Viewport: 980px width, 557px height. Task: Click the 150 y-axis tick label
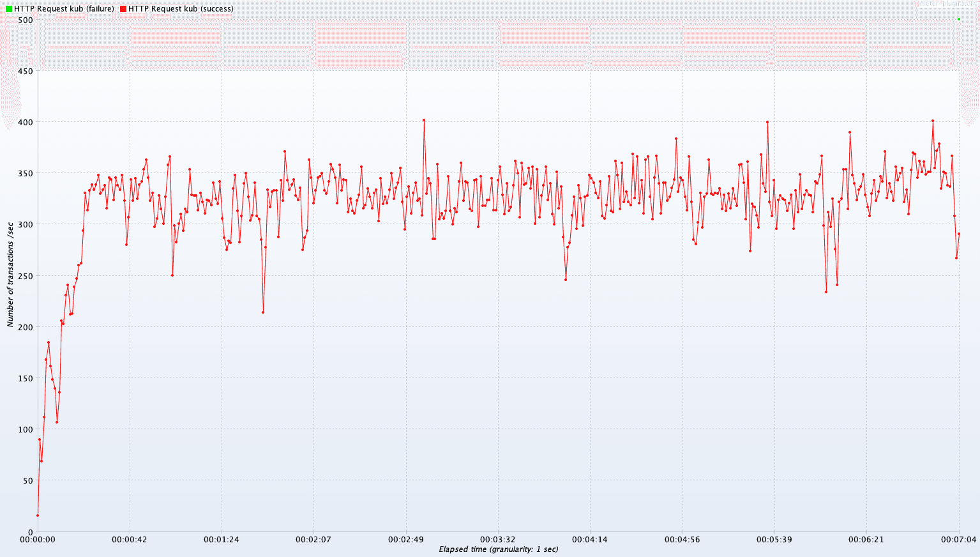pyautogui.click(x=26, y=378)
